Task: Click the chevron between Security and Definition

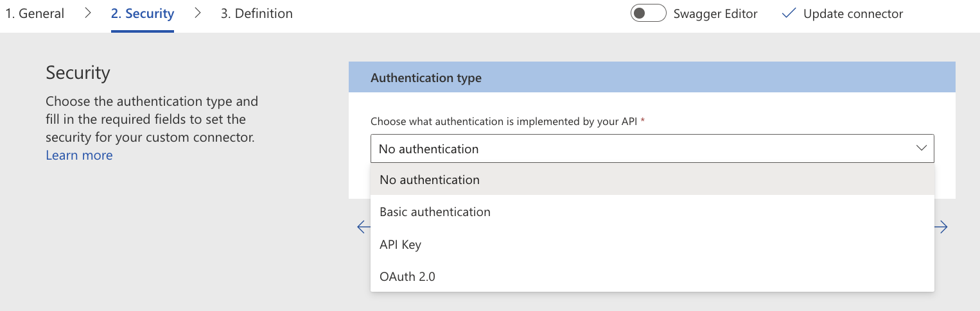Action: (x=198, y=13)
